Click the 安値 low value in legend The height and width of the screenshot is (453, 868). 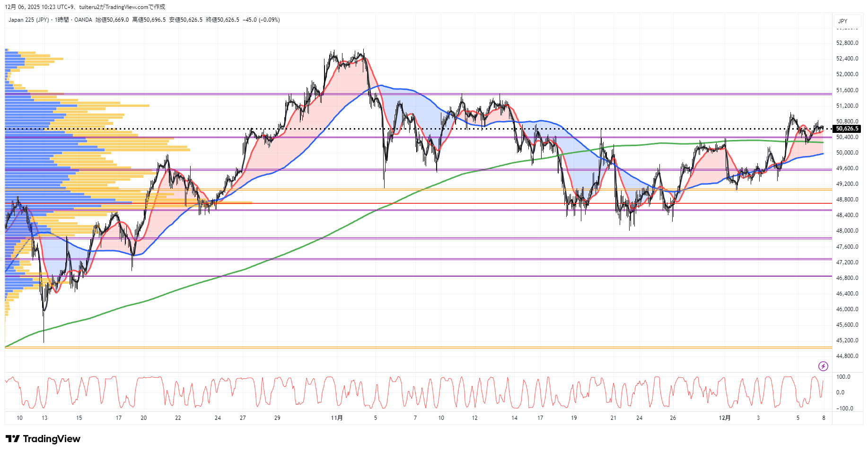click(x=186, y=20)
